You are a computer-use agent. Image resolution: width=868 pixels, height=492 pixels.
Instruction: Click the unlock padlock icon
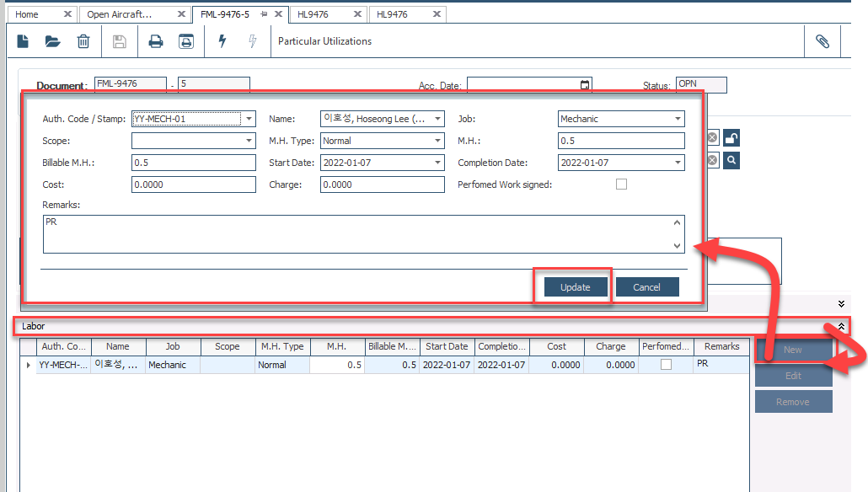(x=731, y=139)
